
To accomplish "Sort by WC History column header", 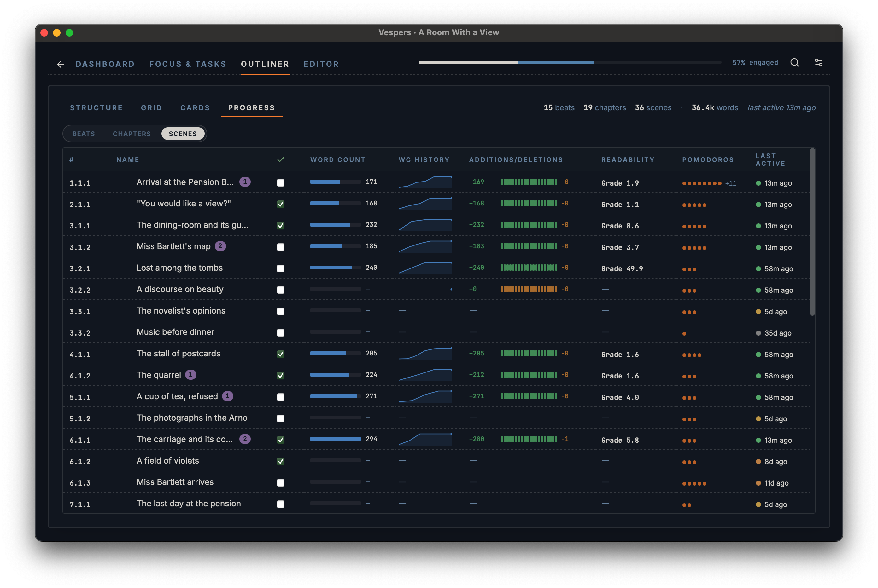I will 424,160.
